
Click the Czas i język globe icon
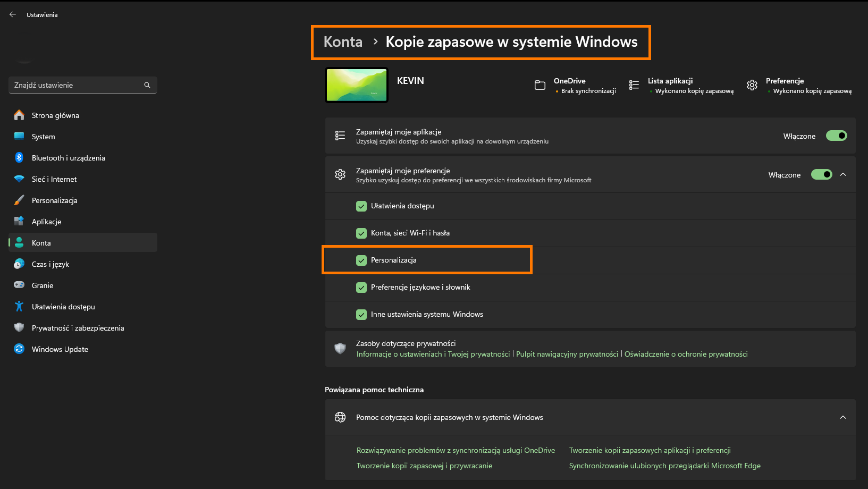pos(19,264)
